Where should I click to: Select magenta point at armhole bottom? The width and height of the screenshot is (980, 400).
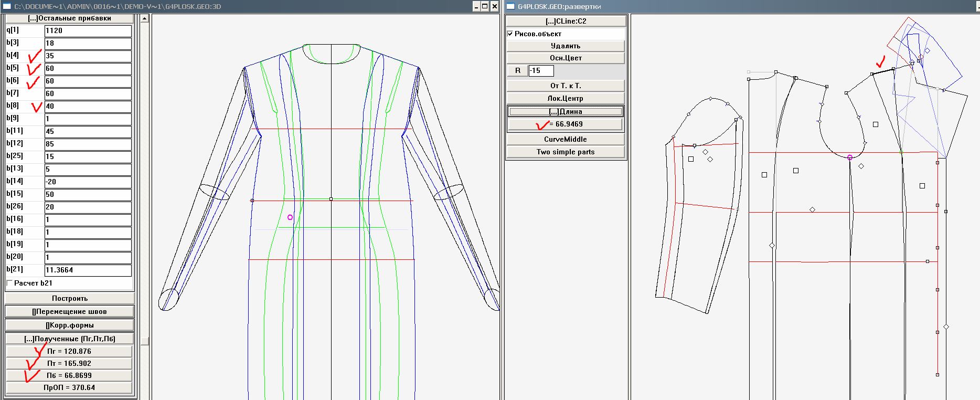850,157
